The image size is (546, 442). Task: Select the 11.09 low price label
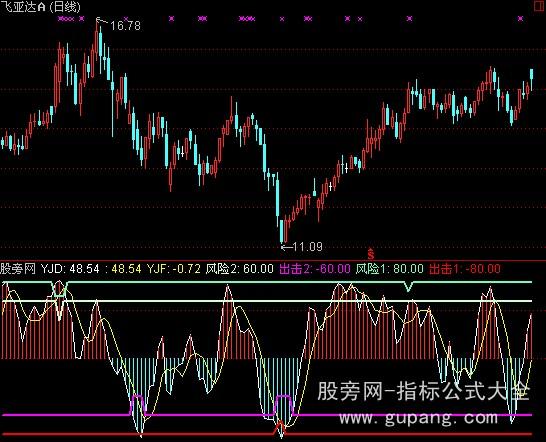pos(307,247)
